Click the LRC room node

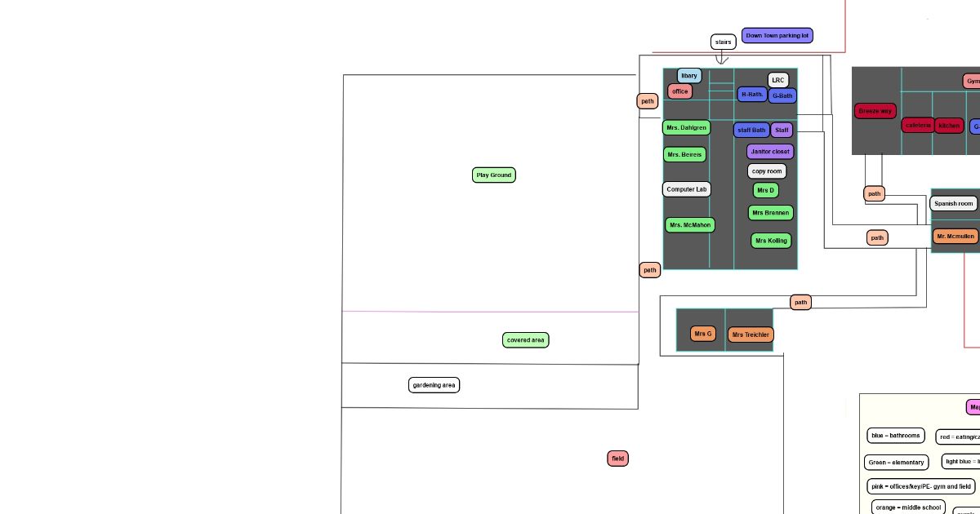click(777, 80)
